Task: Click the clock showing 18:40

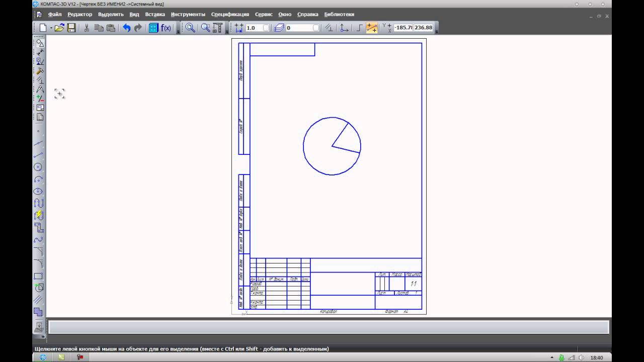Action: tap(596, 358)
